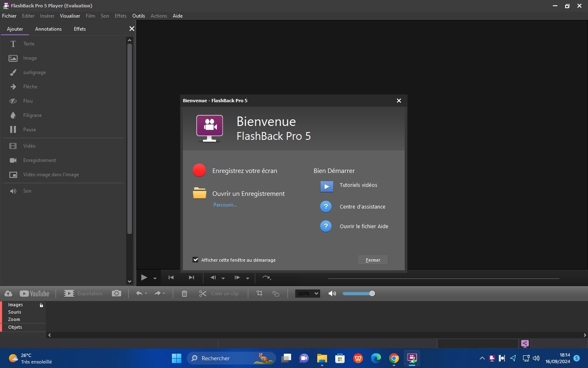Click the yellow folder open-recording icon
The image size is (588, 368).
tap(200, 193)
